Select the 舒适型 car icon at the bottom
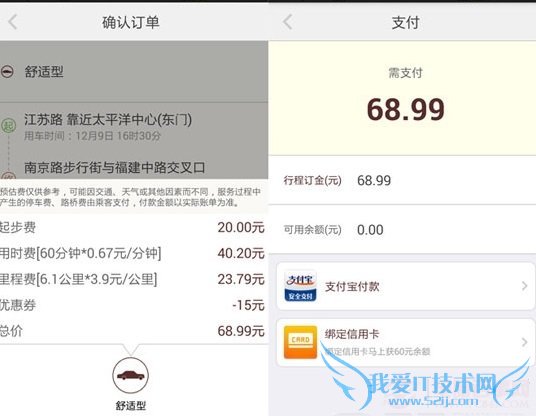Viewport: 536px width, 416px height. pyautogui.click(x=131, y=375)
